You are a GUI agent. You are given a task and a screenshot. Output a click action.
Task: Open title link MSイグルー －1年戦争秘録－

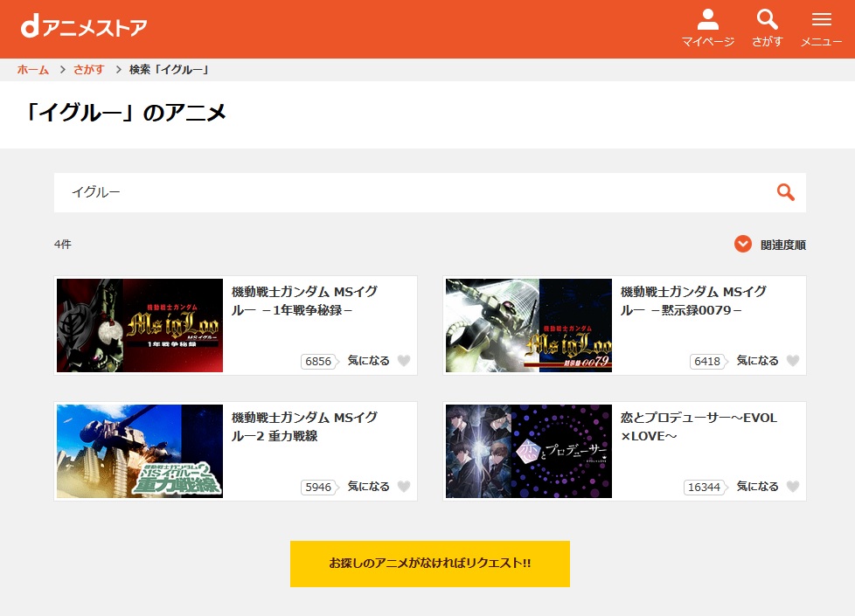[304, 301]
